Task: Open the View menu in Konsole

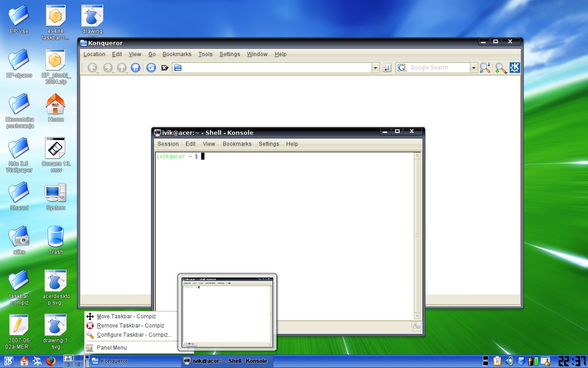Action: click(x=209, y=144)
